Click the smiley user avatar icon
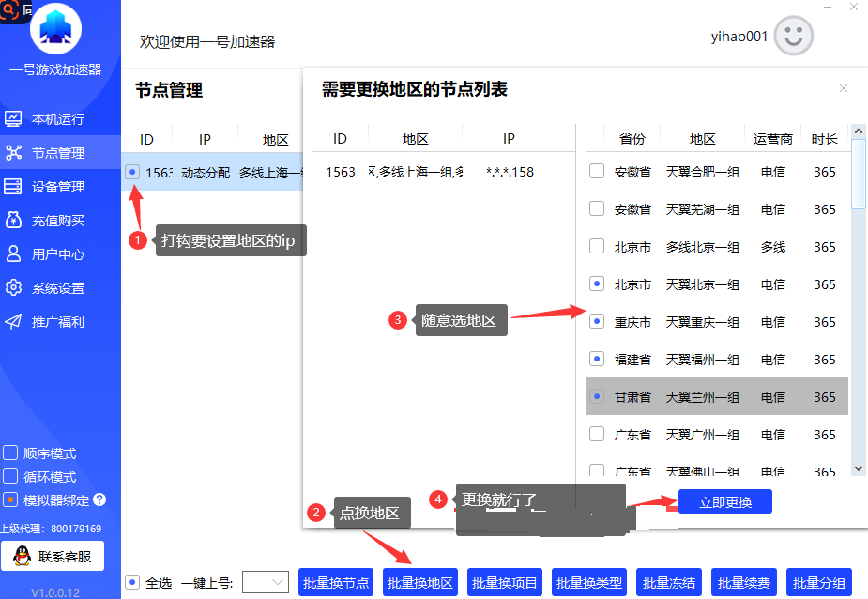The width and height of the screenshot is (868, 599). tap(793, 36)
